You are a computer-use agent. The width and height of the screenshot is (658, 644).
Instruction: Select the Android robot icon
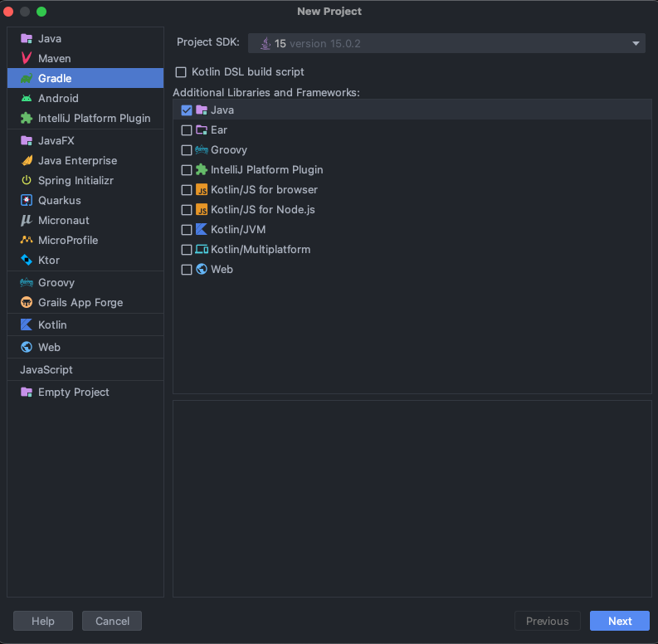click(x=27, y=98)
